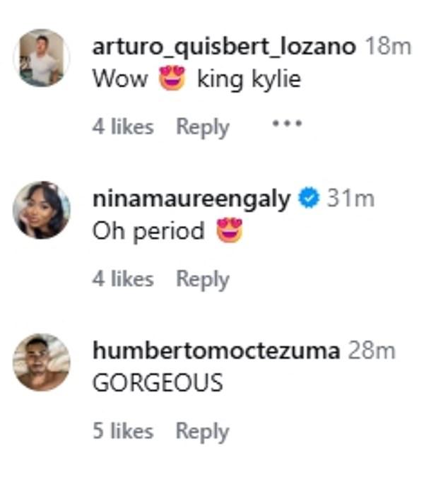This screenshot has width=448, height=482.
Task: Click the 31m timestamp beside ninamaureengaly
Action: 350,199
